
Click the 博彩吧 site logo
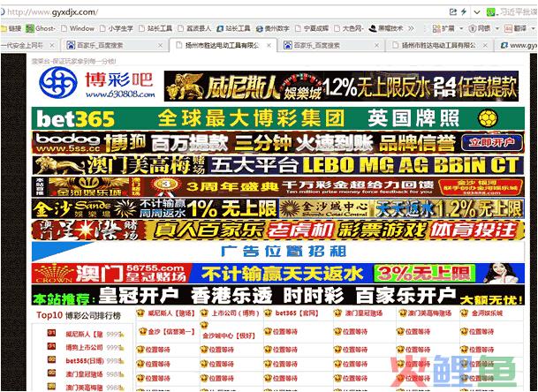click(x=97, y=83)
